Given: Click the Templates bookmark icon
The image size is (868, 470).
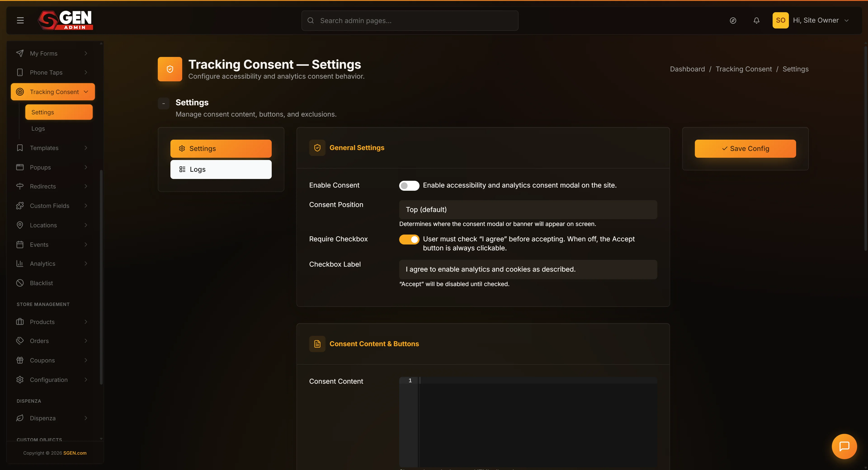Looking at the screenshot, I should pyautogui.click(x=20, y=148).
